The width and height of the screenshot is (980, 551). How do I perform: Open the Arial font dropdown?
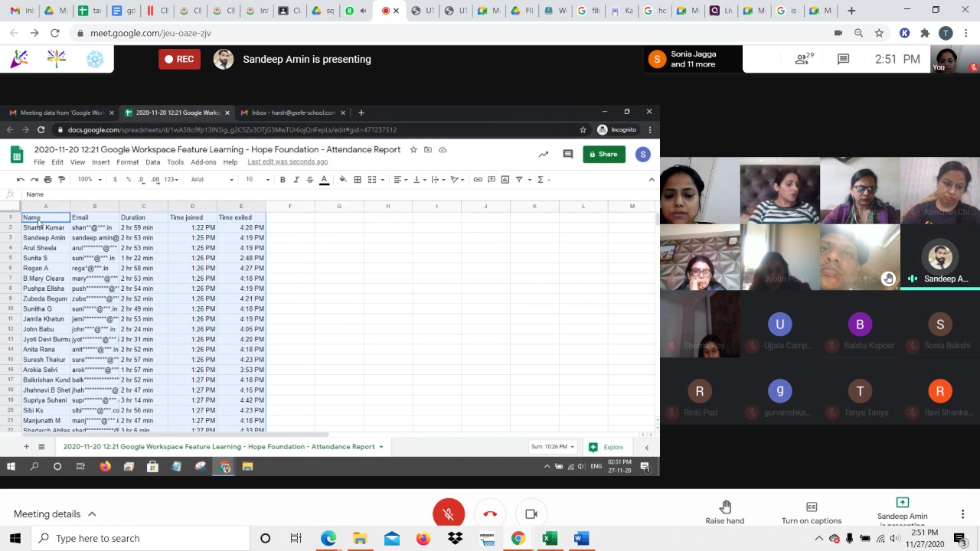pos(212,179)
